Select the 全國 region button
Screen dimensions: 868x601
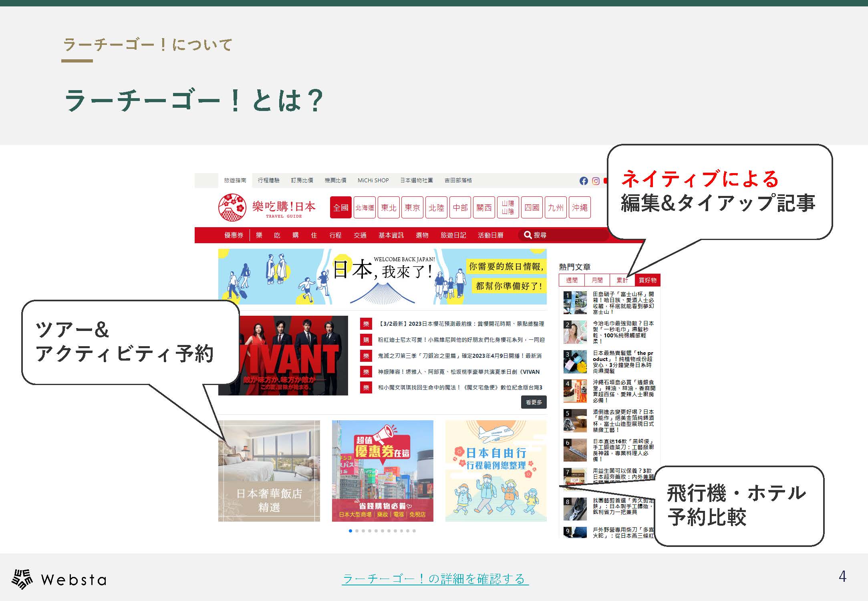(341, 208)
